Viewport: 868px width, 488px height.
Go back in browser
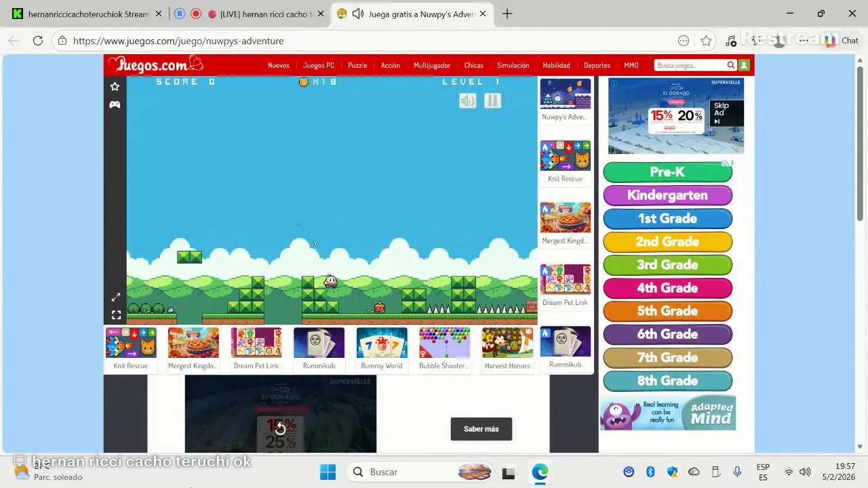[x=14, y=41]
